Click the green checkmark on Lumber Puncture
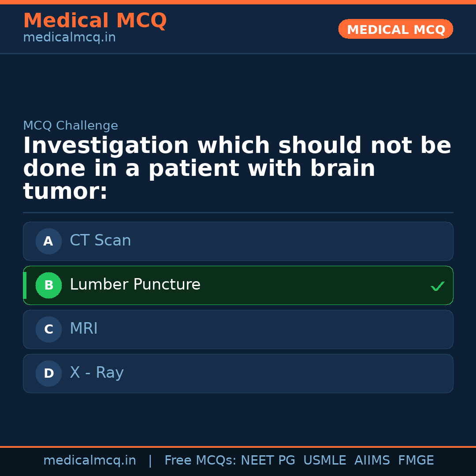The image size is (476, 476). [x=437, y=286]
